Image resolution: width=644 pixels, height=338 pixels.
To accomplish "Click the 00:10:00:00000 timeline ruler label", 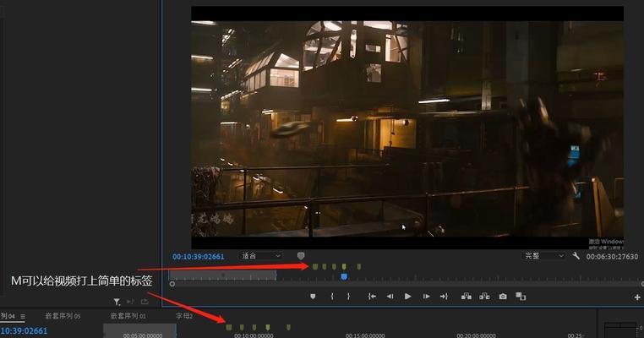I will (254, 335).
